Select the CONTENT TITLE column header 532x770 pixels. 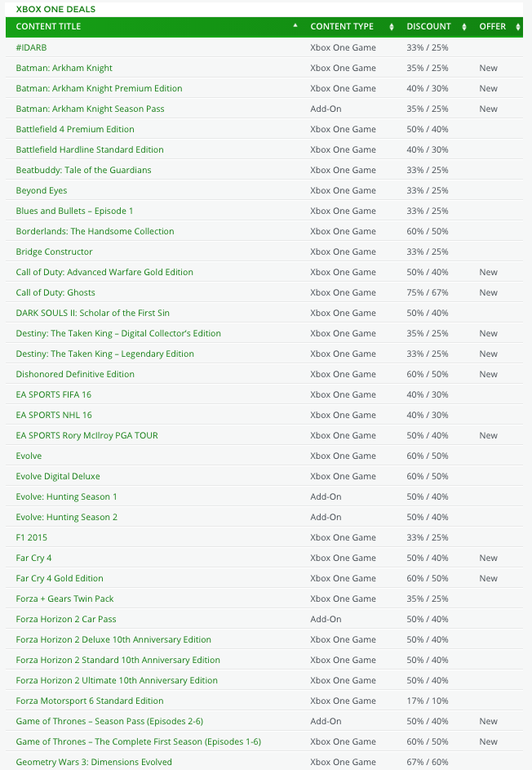pyautogui.click(x=49, y=27)
